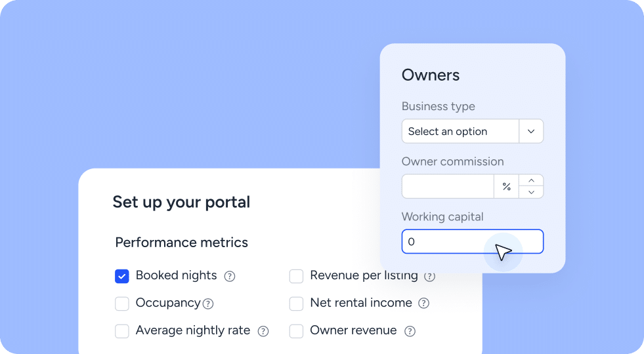Enable the Occupancy checkbox
The image size is (644, 354).
pos(122,304)
